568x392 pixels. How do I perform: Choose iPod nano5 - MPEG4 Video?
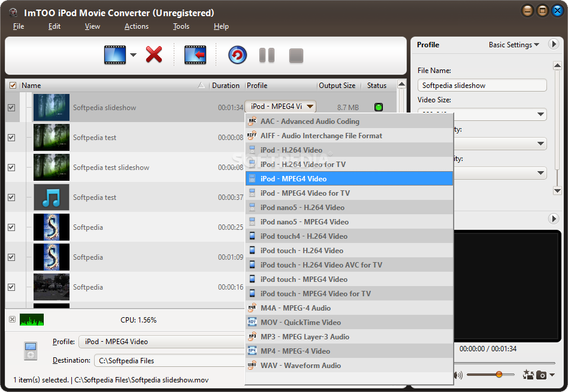click(349, 221)
